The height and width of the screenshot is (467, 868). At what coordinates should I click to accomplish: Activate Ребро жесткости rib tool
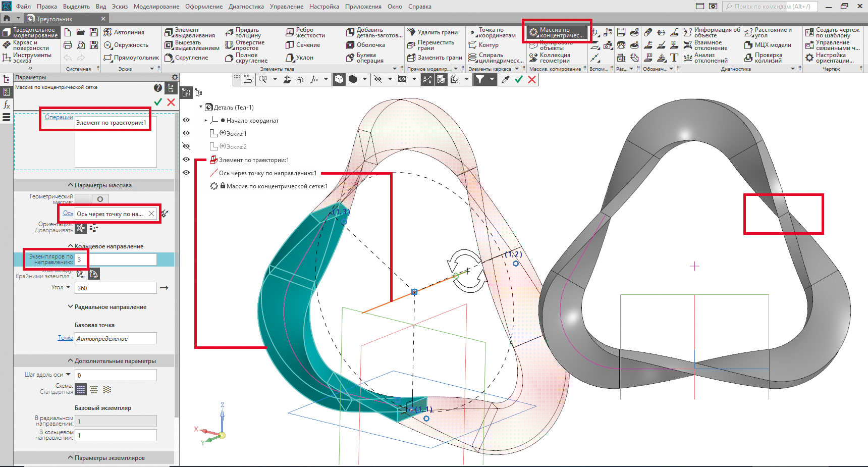(x=305, y=32)
